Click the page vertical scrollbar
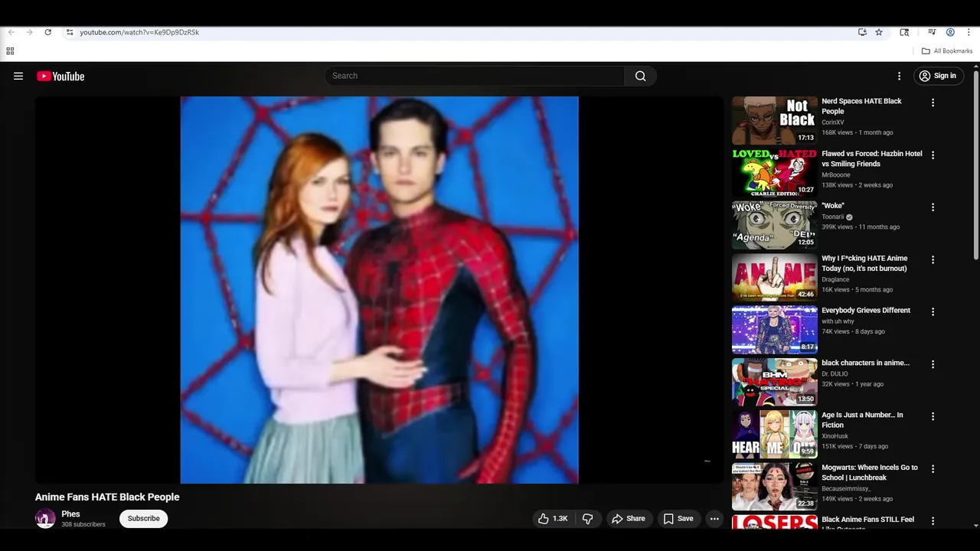980x551 pixels. click(x=976, y=165)
